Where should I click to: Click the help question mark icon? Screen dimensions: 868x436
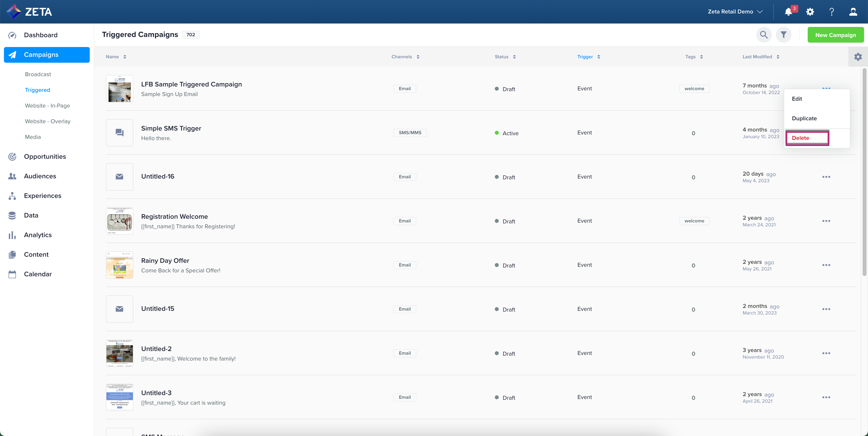pyautogui.click(x=832, y=12)
